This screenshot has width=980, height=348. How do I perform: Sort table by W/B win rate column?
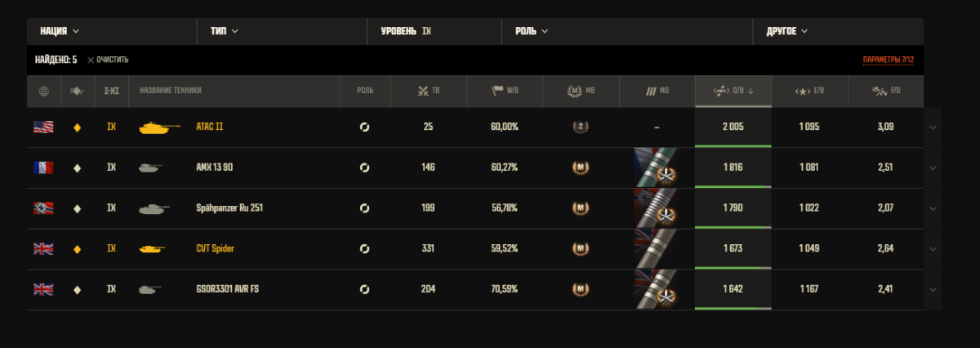[x=505, y=91]
